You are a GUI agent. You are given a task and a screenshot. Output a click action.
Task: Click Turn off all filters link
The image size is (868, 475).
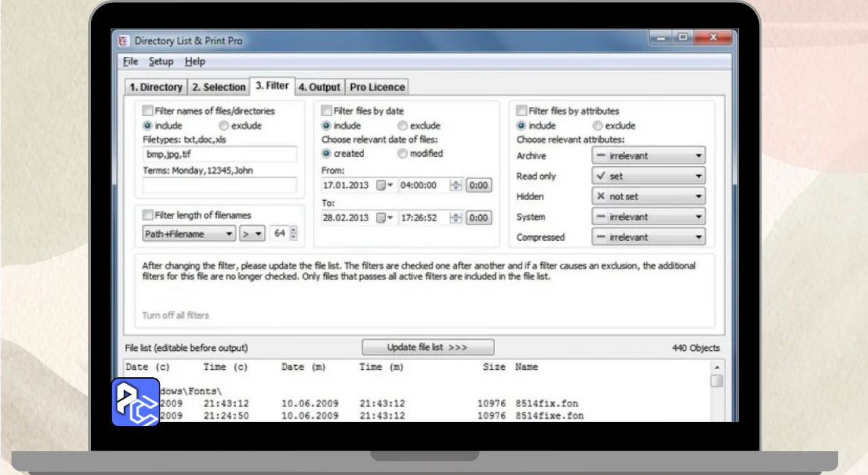[176, 315]
